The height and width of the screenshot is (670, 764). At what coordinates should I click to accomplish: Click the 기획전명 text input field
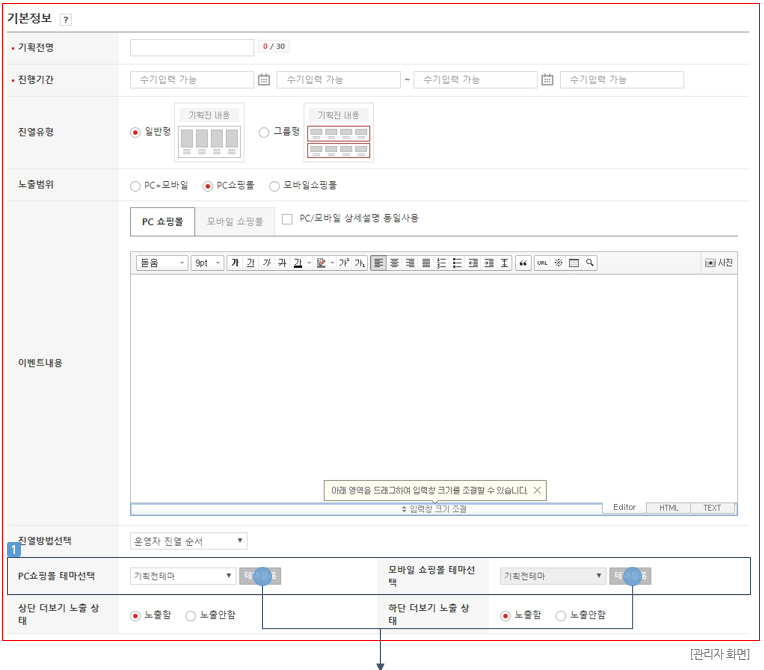point(192,47)
